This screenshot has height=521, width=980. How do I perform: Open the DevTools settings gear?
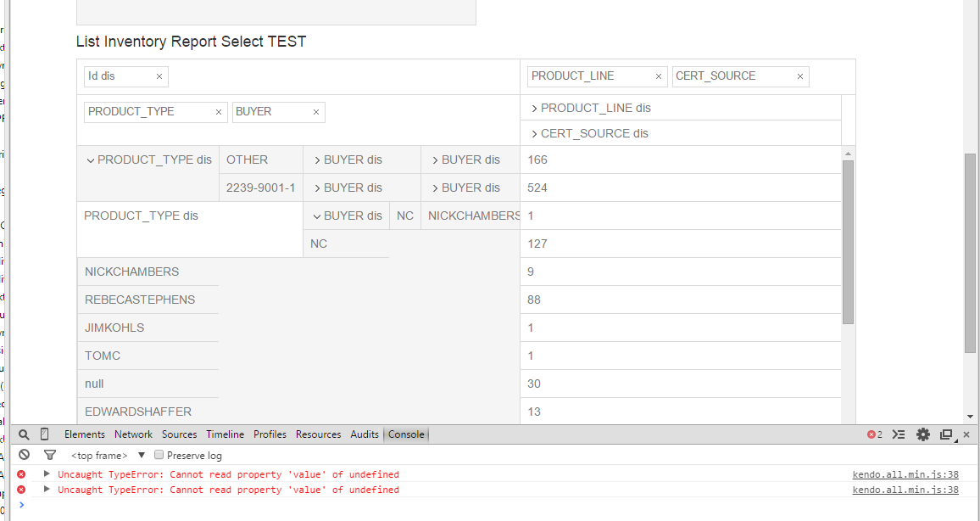click(923, 434)
